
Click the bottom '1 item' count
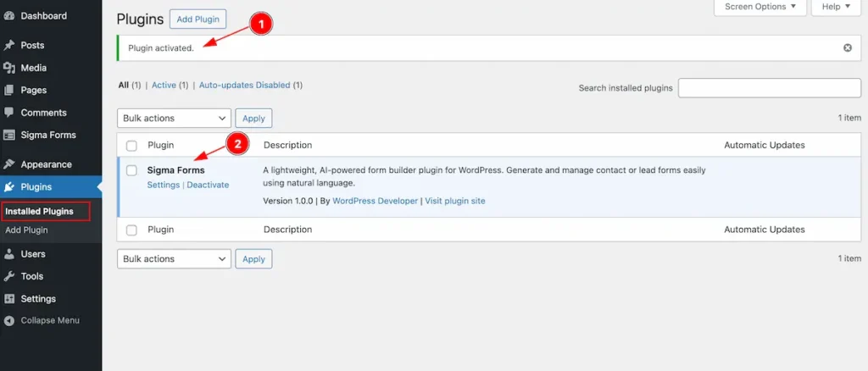click(849, 258)
